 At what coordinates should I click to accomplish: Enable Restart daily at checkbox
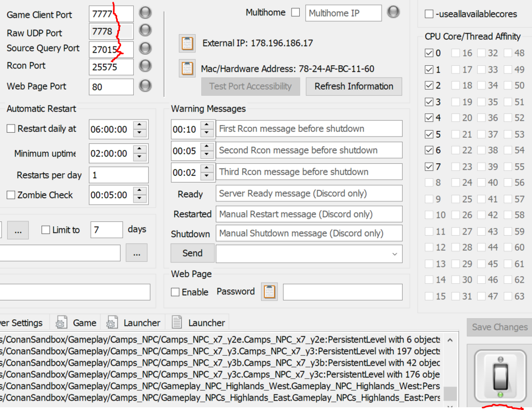coord(11,128)
